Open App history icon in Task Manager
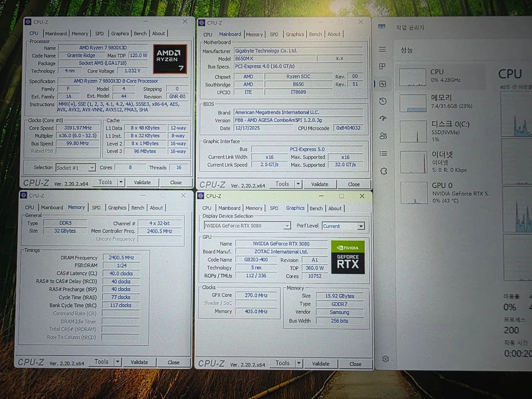532x399 pixels. 383,101
